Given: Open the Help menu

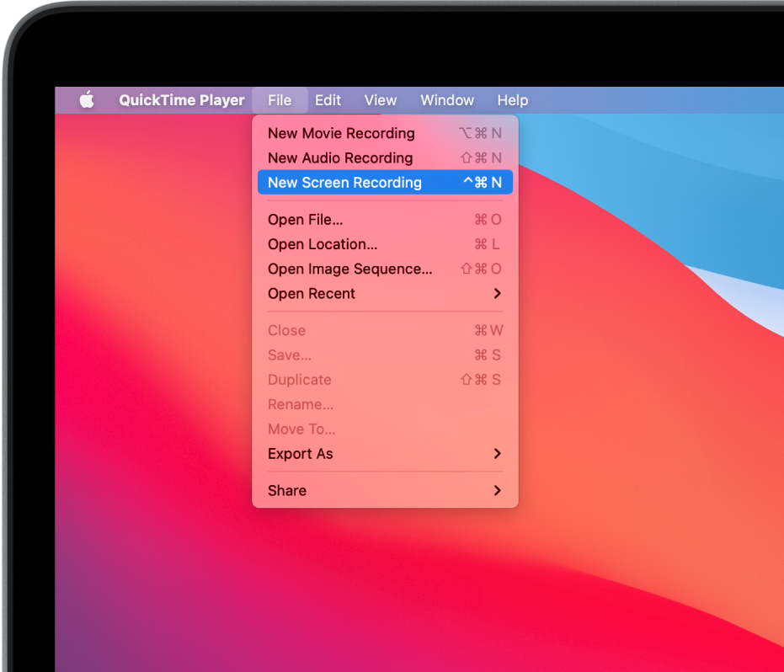Looking at the screenshot, I should (x=512, y=100).
